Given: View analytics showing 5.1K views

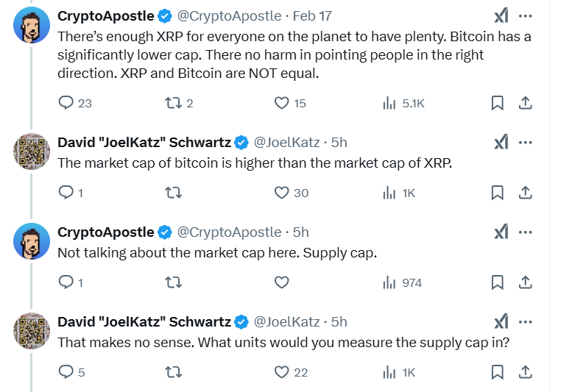Looking at the screenshot, I should point(389,103).
